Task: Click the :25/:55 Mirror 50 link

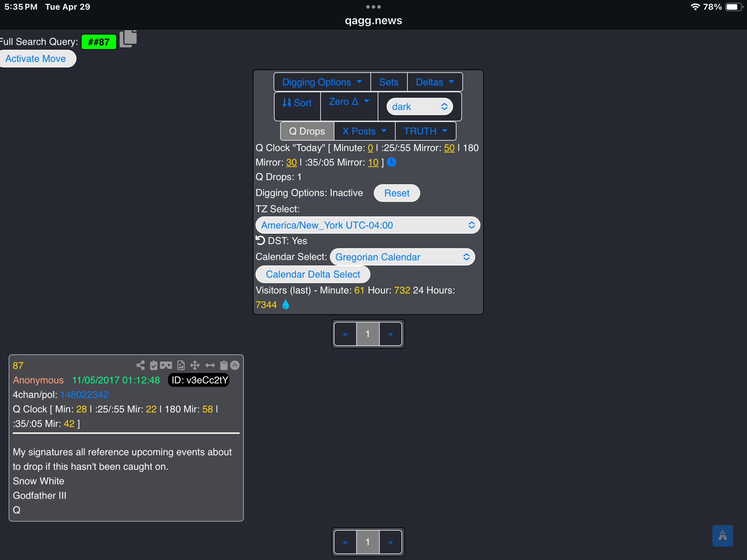Action: [449, 148]
